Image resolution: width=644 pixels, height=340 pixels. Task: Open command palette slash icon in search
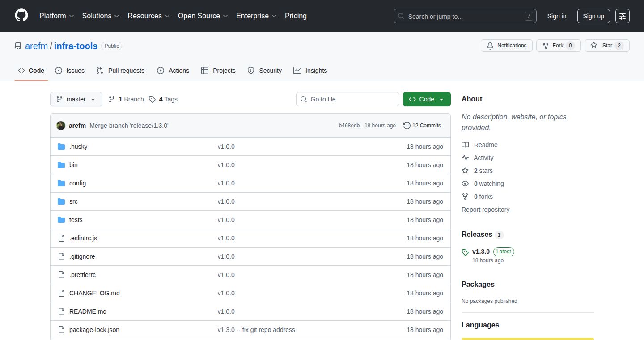529,16
